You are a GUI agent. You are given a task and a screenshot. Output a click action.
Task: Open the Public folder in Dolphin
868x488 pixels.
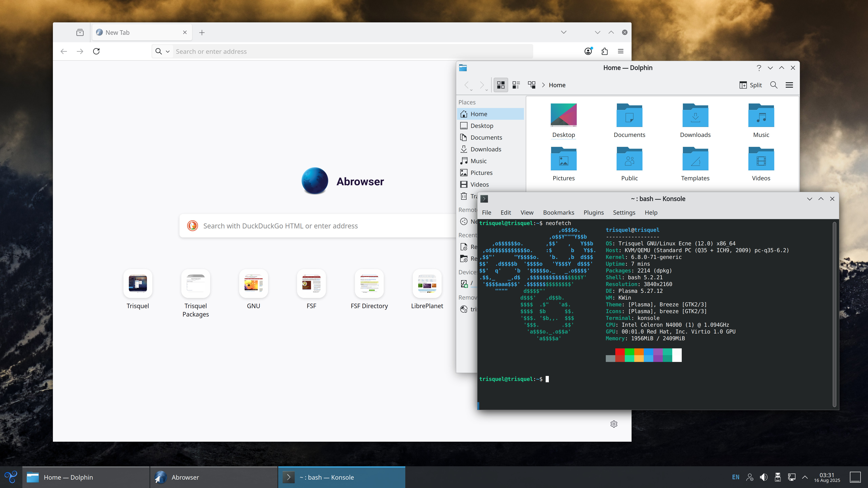(630, 164)
